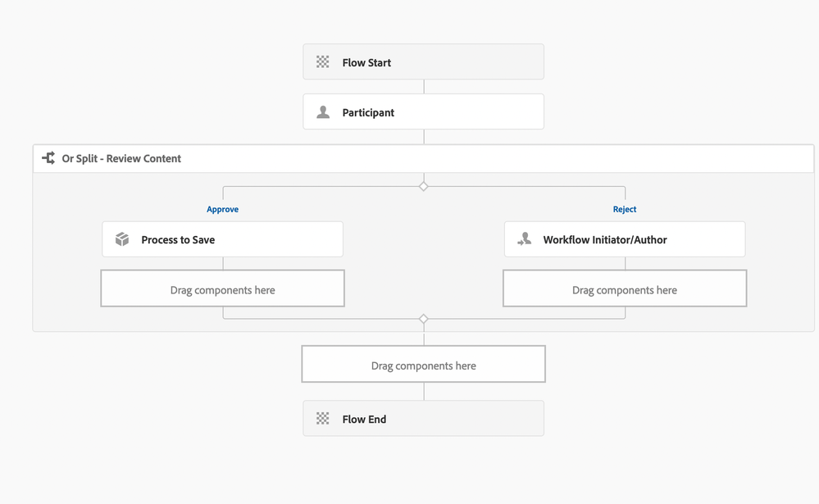Click the top split diamond connector
819x504 pixels.
pyautogui.click(x=424, y=186)
